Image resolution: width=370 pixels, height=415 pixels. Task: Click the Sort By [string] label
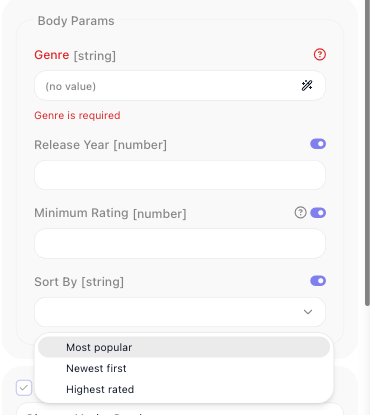[x=79, y=282]
